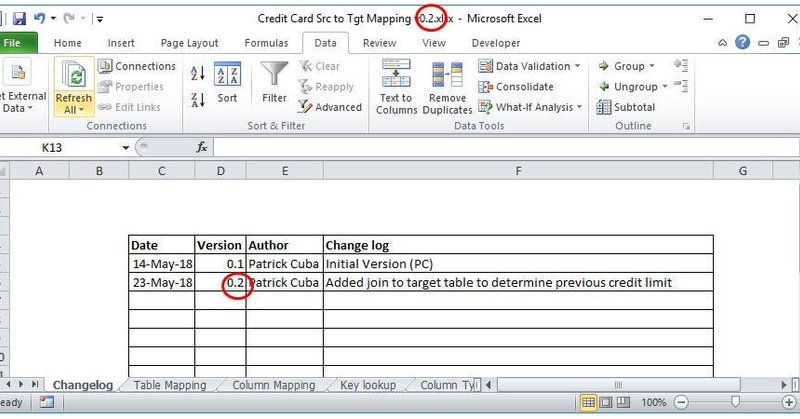Viewport: 800px width, 419px height.
Task: Select the Version 0.1 cell
Action: tap(220, 264)
